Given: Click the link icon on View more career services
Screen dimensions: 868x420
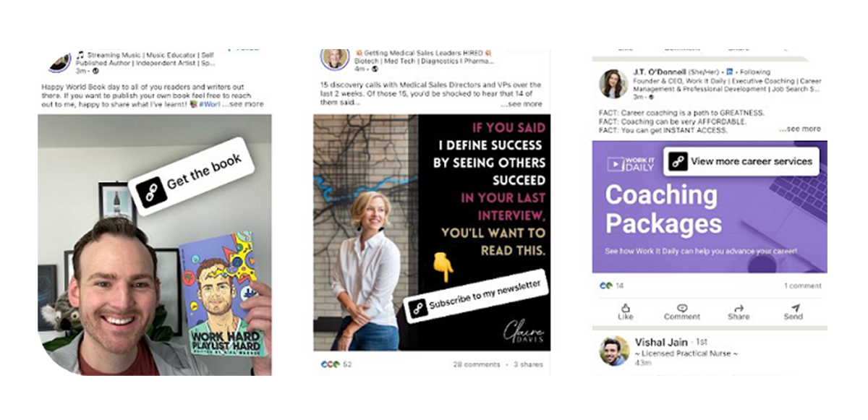Looking at the screenshot, I should pos(677,162).
